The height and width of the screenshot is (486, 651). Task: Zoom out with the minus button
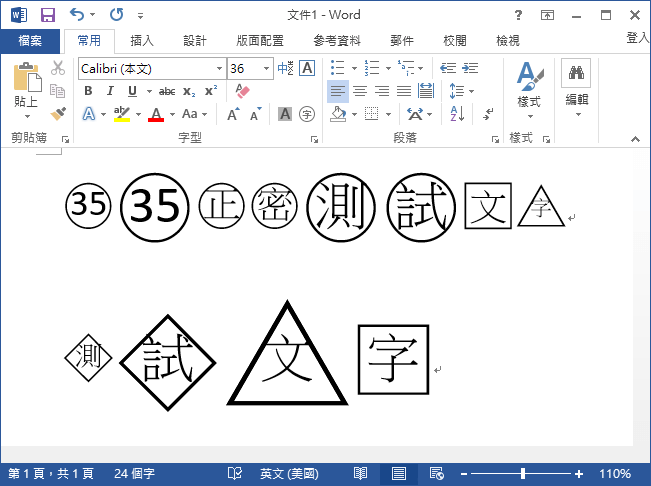click(464, 474)
